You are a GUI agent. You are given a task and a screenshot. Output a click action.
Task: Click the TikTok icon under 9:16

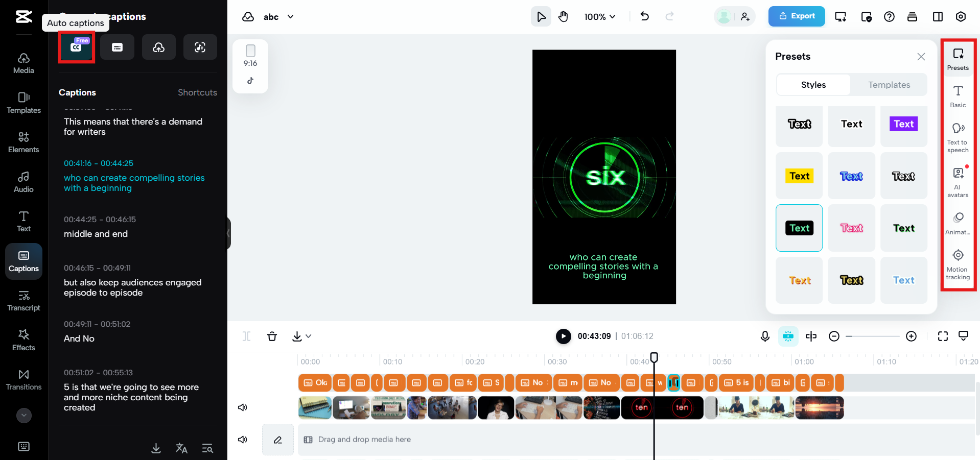pos(250,81)
